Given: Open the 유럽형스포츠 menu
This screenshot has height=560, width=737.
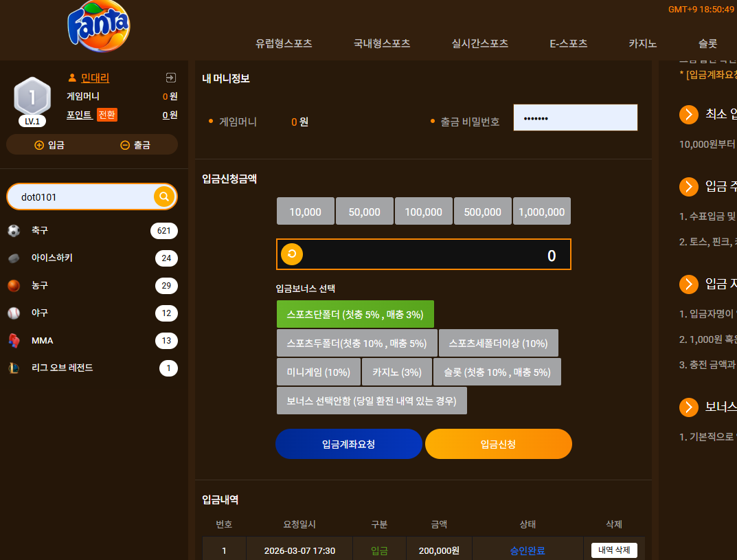Looking at the screenshot, I should (x=284, y=43).
